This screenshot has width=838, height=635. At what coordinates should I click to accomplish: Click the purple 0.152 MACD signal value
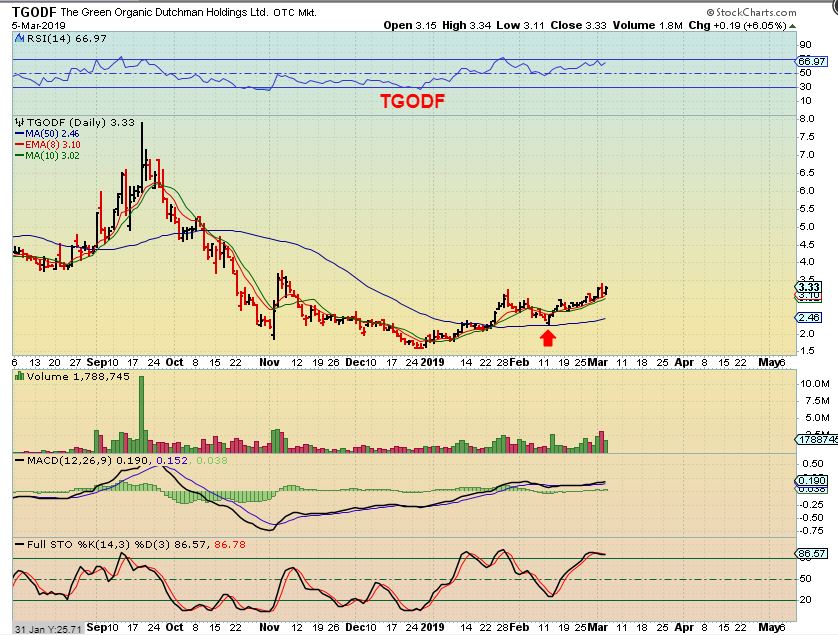coord(172,460)
